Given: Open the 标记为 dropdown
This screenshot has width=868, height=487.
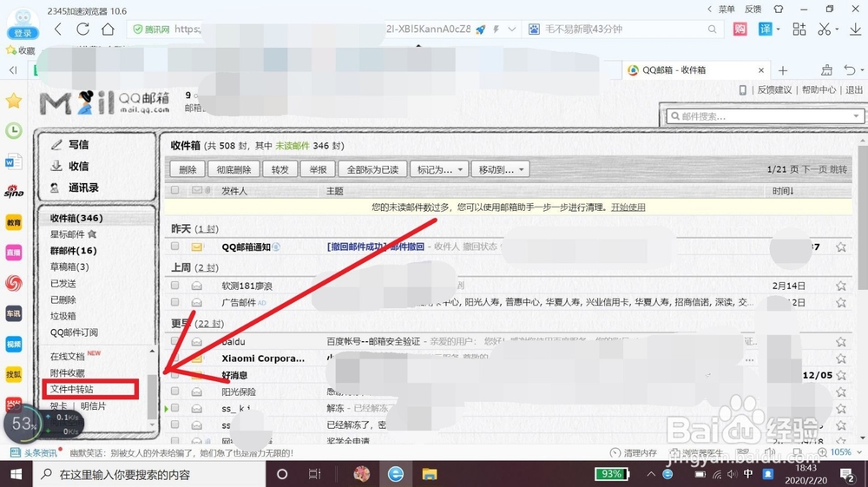Looking at the screenshot, I should click(x=439, y=169).
